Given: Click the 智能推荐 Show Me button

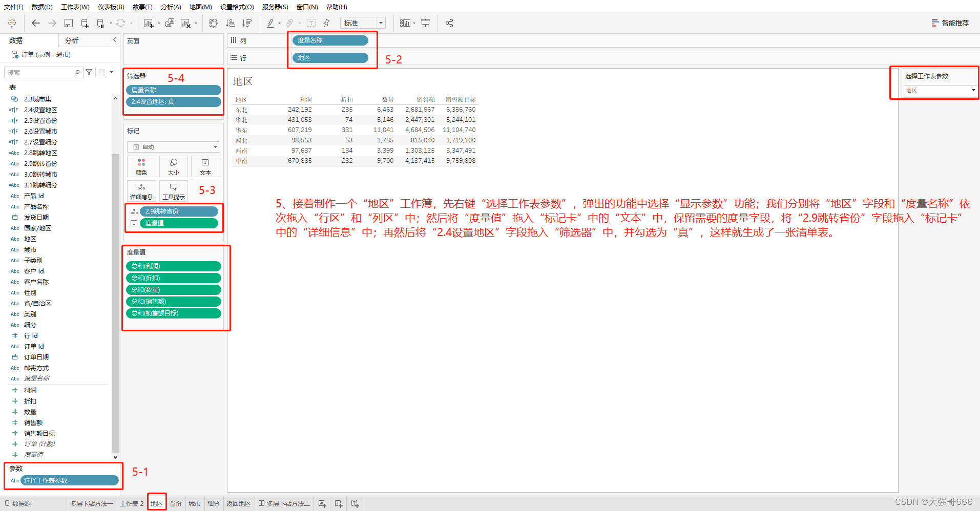Looking at the screenshot, I should [x=950, y=23].
